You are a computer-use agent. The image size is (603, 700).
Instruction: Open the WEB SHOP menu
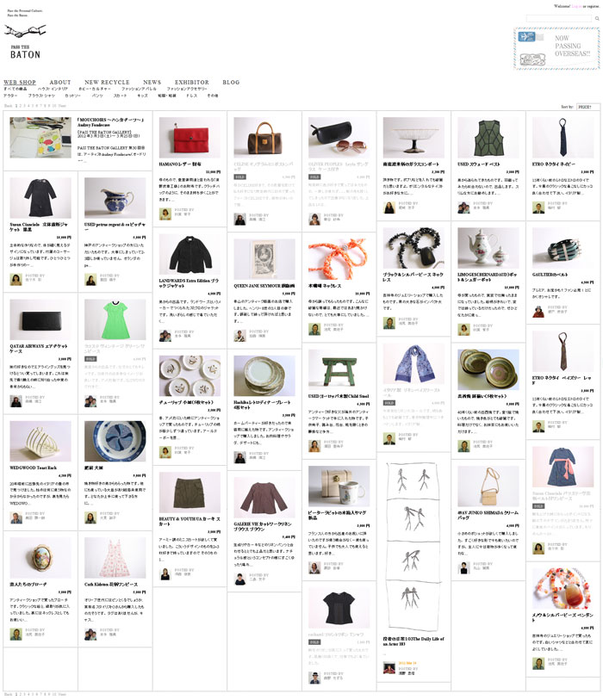point(20,82)
